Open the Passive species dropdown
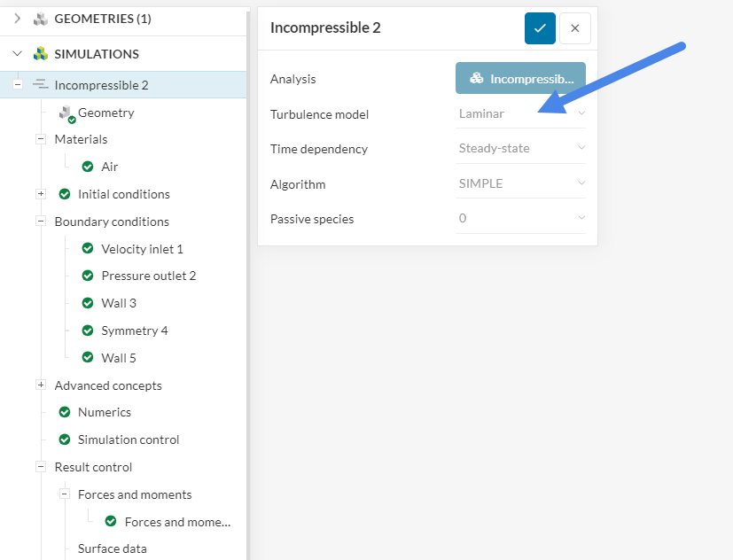733x560 pixels. click(x=520, y=218)
